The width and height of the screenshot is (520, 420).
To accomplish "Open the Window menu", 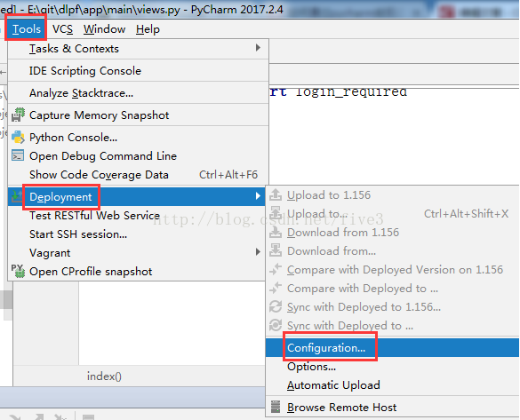I will coord(104,29).
